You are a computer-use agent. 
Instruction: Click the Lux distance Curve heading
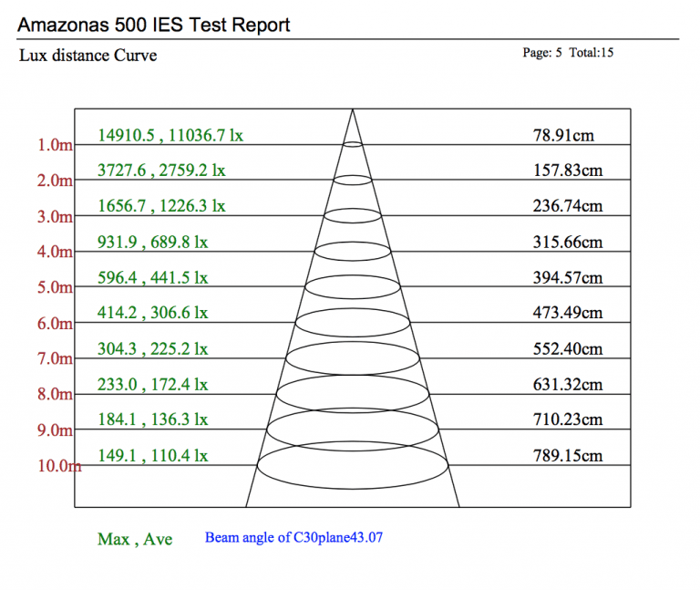tap(87, 56)
